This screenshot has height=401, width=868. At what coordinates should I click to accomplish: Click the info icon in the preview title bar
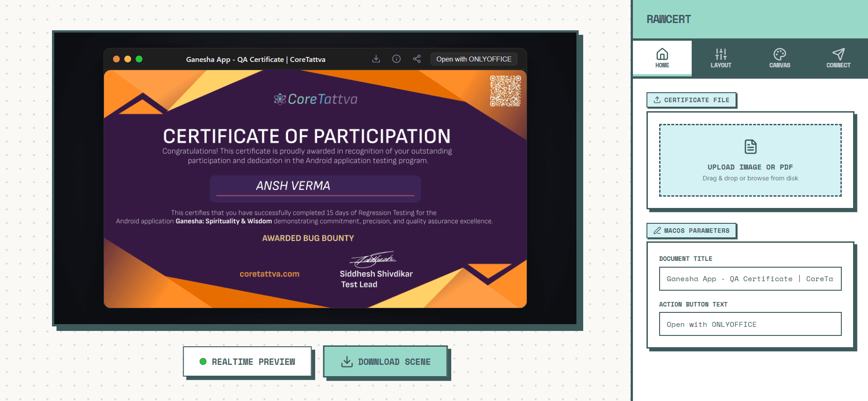pyautogui.click(x=396, y=59)
